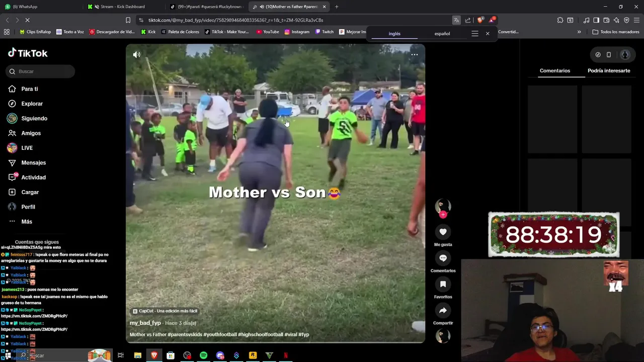
Task: Go to TikTok LIVE
Action: [x=27, y=148]
